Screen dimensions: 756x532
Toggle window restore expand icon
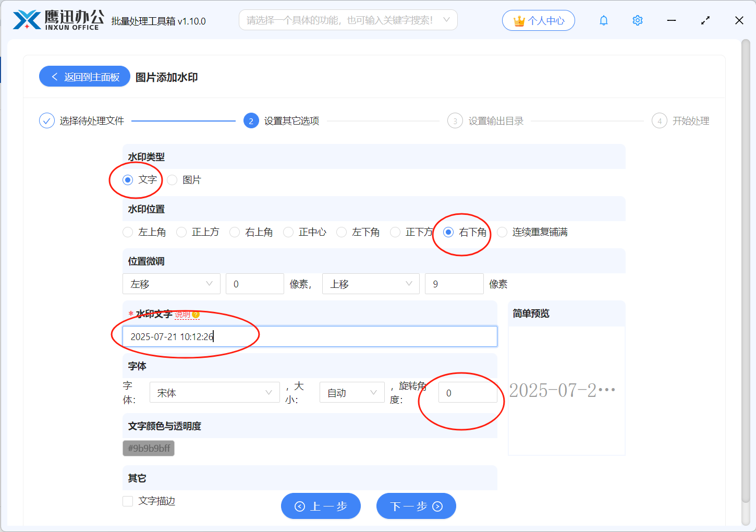pos(705,20)
